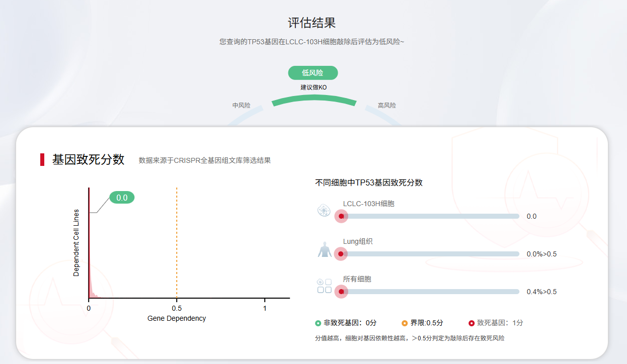Image resolution: width=627 pixels, height=364 pixels.
Task: Click the Lung组织 slider red handle
Action: 341,254
